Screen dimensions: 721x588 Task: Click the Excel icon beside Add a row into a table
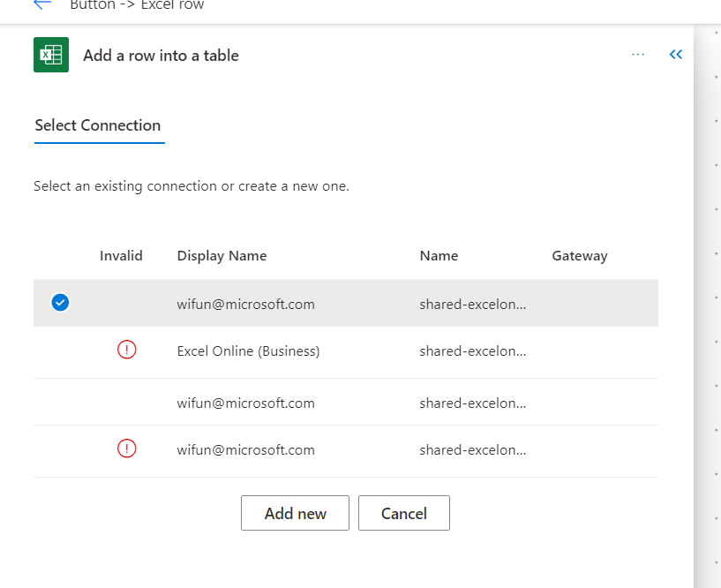[x=50, y=55]
